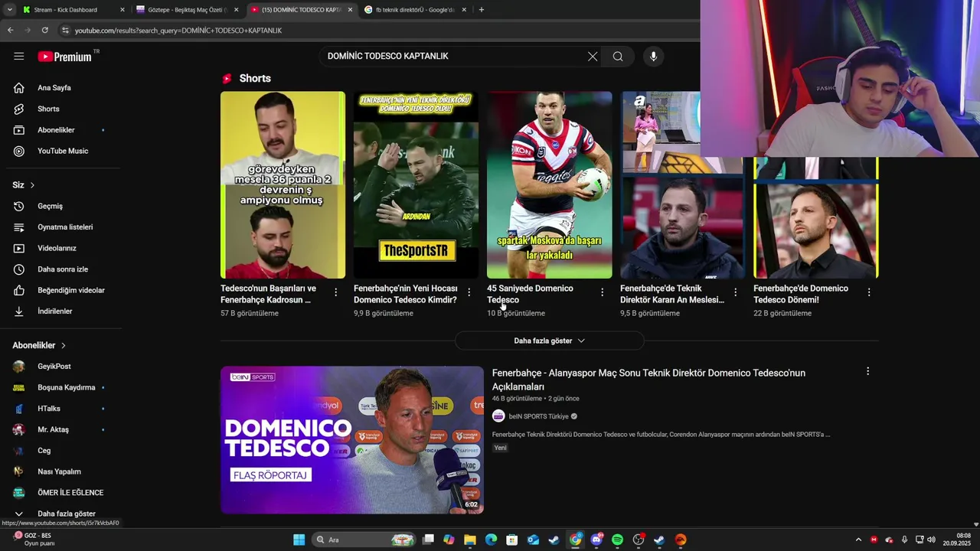Open the YouTube hamburger guide menu
The height and width of the screenshot is (551, 980).
19,56
